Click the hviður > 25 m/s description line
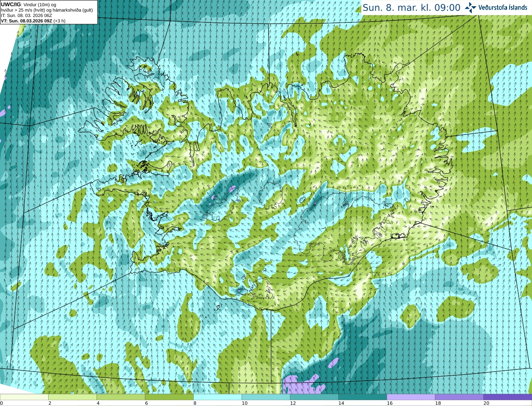Viewport: 532px width, 406px height. [x=47, y=10]
